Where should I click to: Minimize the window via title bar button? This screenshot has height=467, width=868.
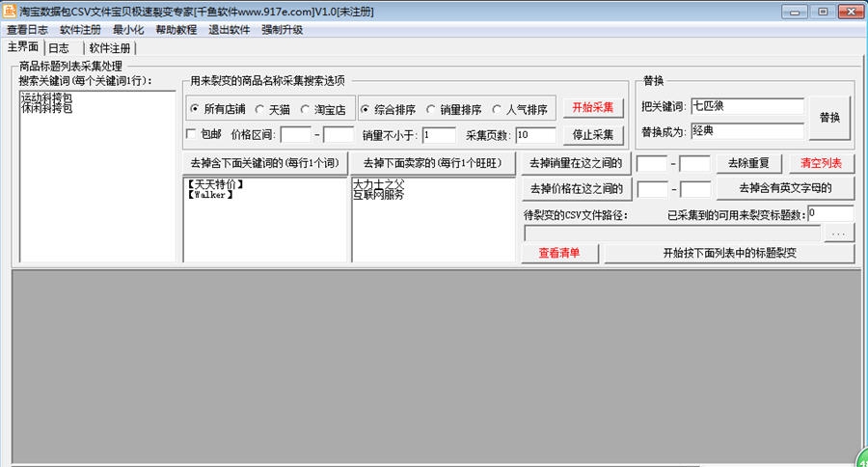tap(795, 11)
